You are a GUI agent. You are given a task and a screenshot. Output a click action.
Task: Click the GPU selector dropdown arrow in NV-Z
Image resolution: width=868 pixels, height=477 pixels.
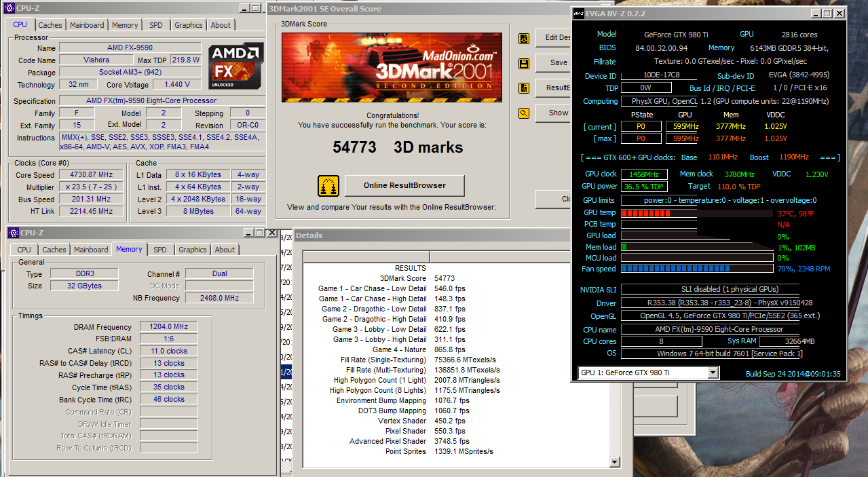[713, 373]
